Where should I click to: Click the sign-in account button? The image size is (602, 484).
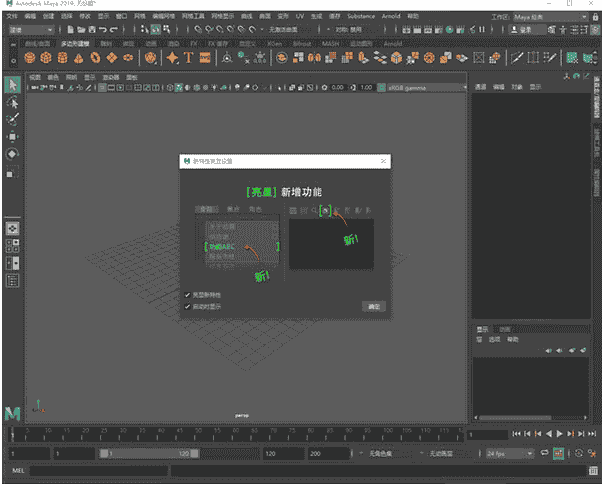(x=527, y=30)
